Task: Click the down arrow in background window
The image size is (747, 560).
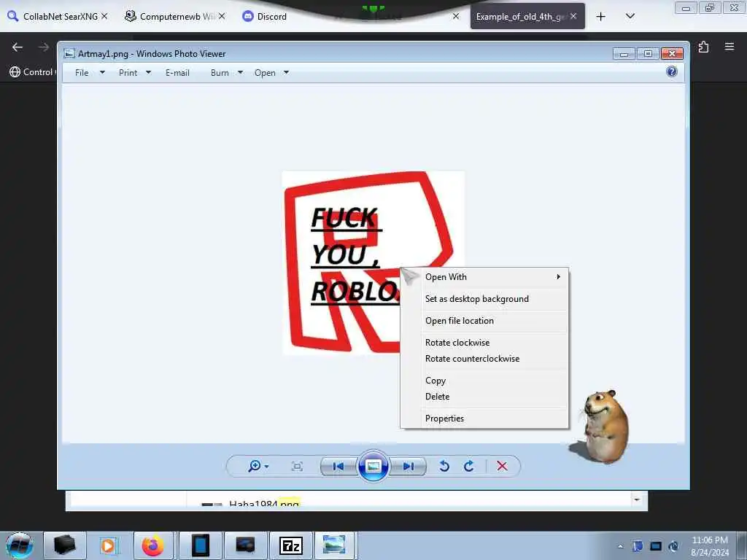Action: pyautogui.click(x=636, y=499)
